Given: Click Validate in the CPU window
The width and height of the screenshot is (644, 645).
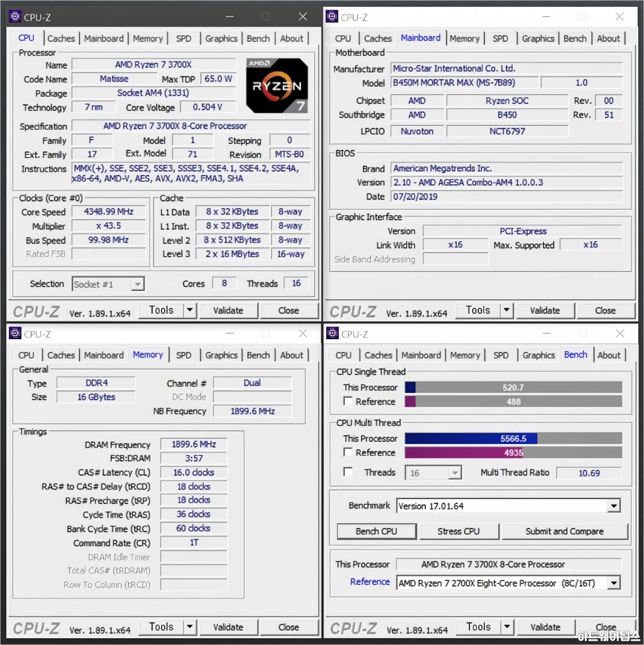Looking at the screenshot, I should point(228,311).
